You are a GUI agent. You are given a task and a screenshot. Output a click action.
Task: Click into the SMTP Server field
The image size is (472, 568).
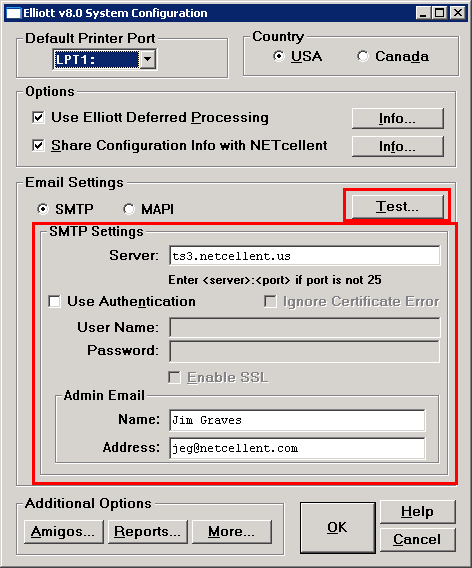[x=305, y=256]
